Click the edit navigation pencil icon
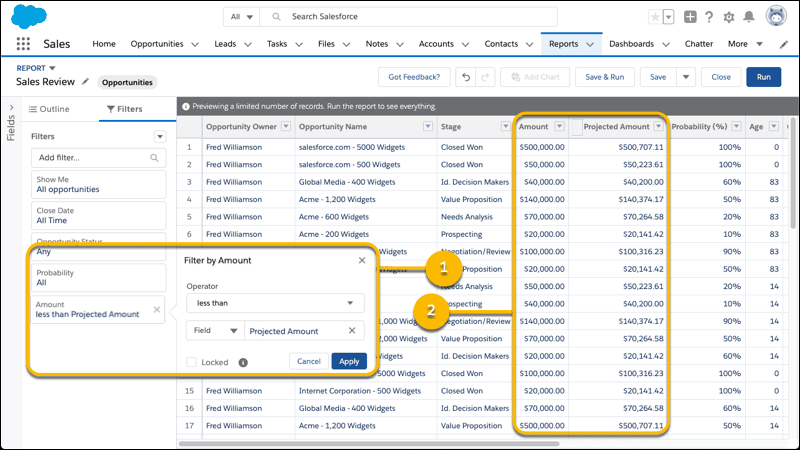Image resolution: width=800 pixels, height=450 pixels. (784, 44)
